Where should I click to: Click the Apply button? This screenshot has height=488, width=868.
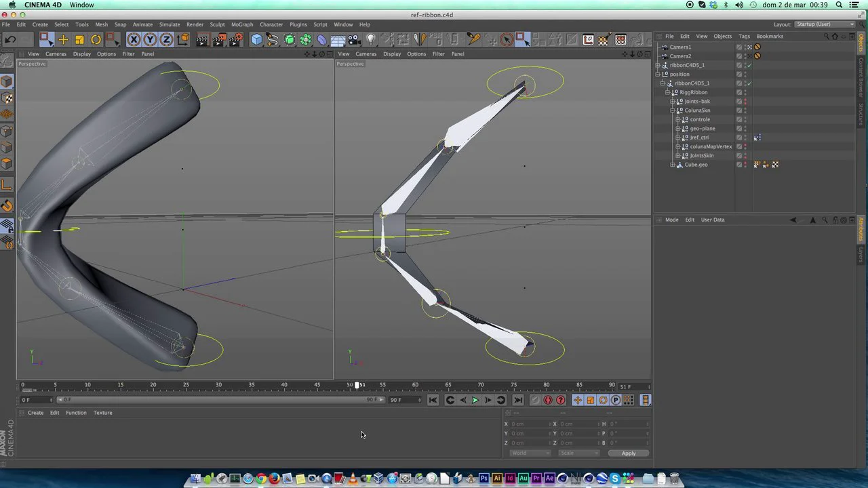[629, 453]
